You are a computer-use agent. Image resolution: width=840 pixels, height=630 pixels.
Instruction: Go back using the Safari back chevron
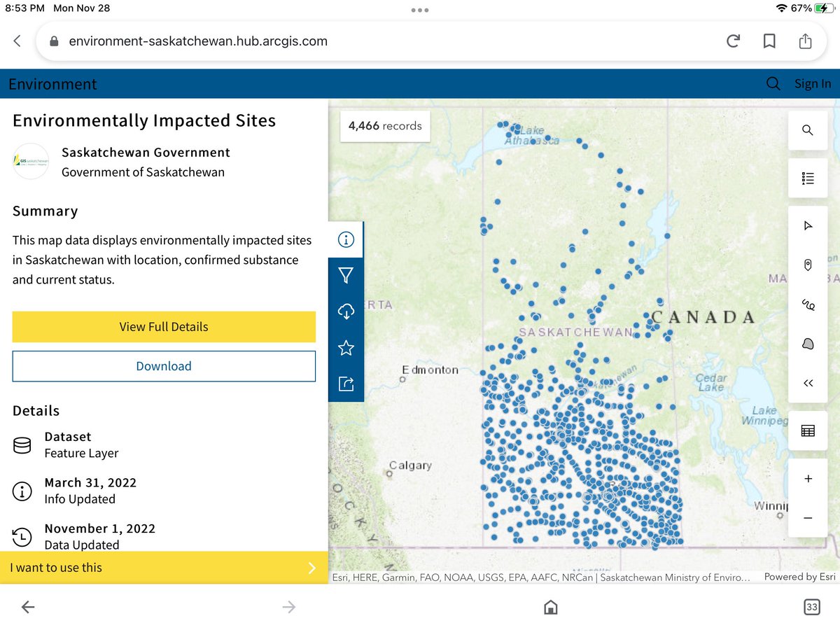click(17, 41)
